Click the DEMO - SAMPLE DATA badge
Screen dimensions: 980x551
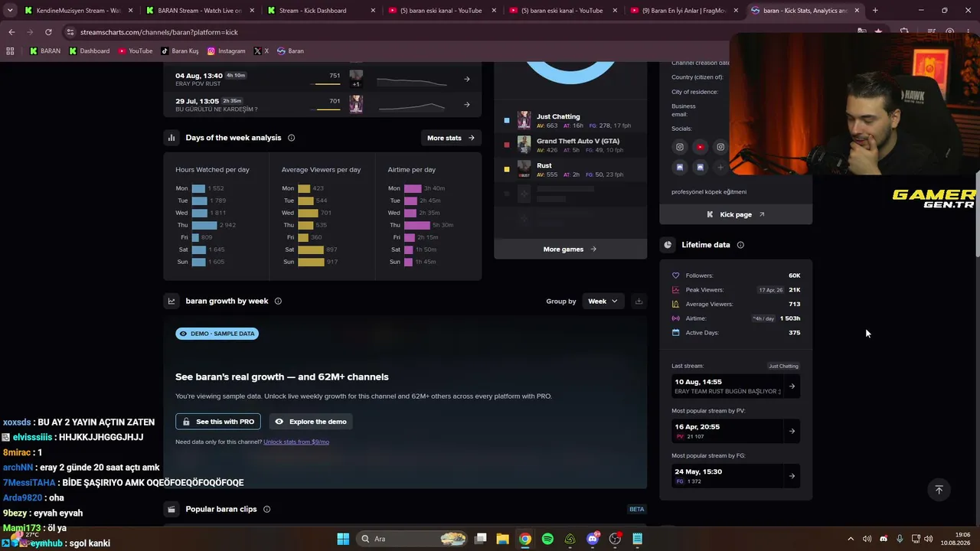tap(217, 334)
